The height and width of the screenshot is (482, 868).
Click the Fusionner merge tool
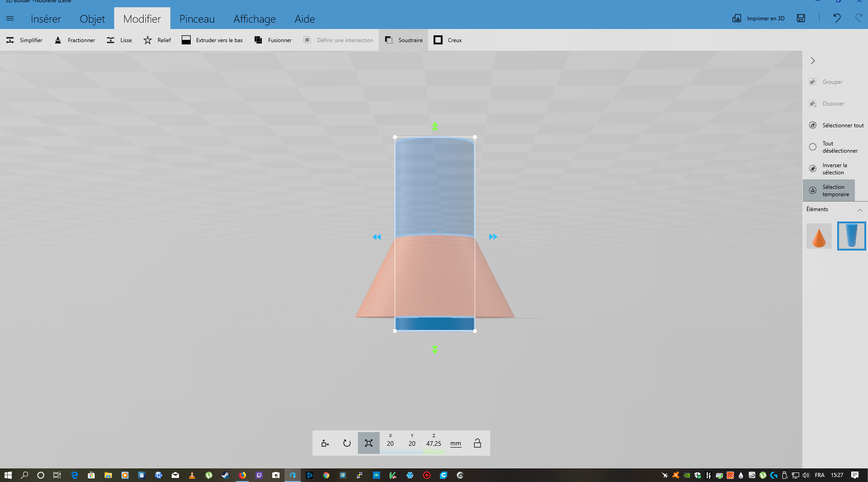273,40
